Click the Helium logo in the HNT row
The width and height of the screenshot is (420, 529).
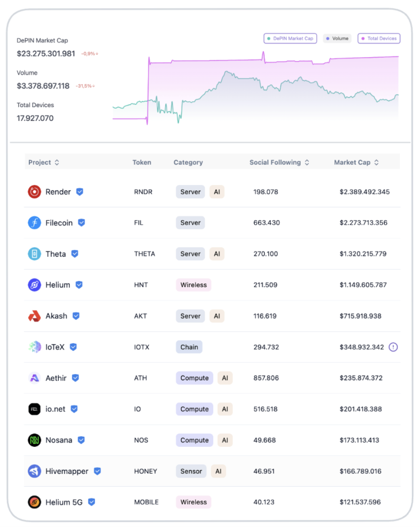click(34, 285)
